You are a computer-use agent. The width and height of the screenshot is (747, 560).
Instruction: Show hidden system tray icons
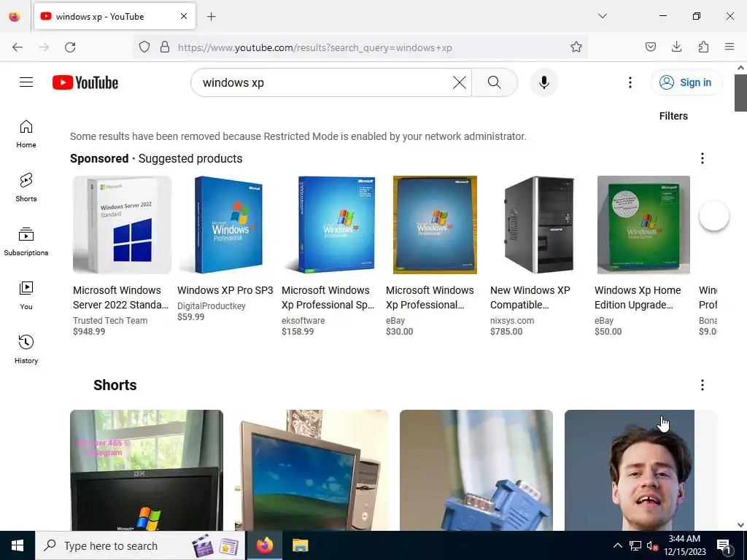click(617, 545)
